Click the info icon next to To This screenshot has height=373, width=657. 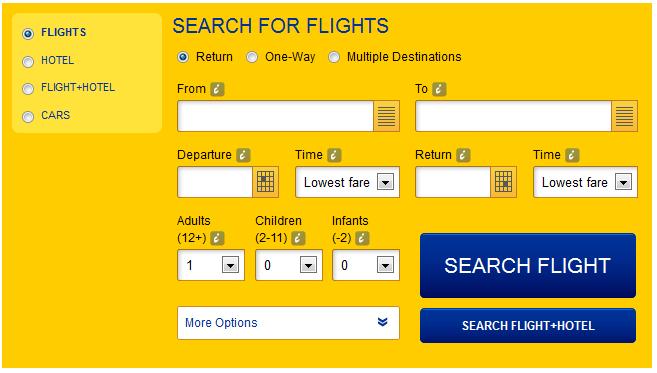click(x=439, y=89)
